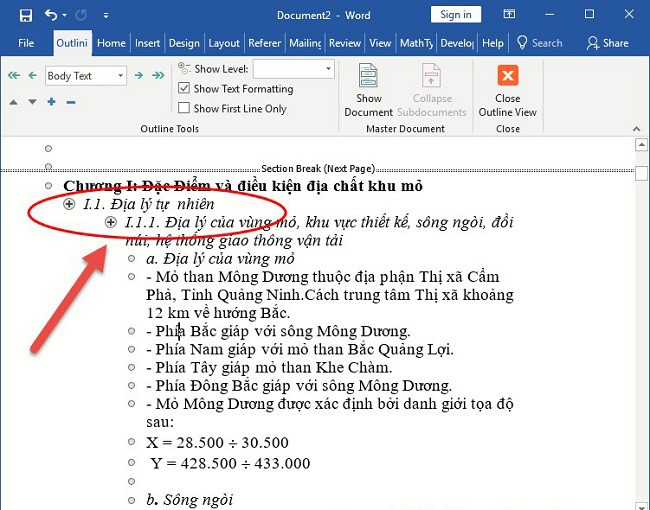The width and height of the screenshot is (650, 510).
Task: Expand selected item with plus icon
Action: click(x=51, y=102)
